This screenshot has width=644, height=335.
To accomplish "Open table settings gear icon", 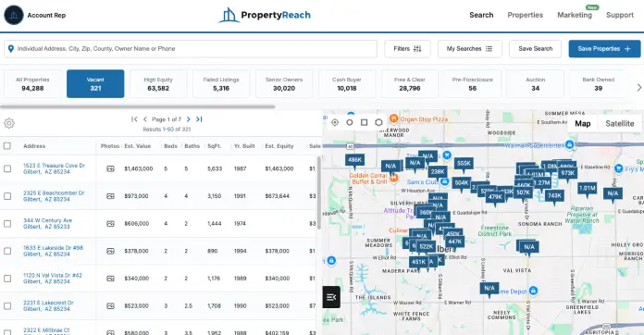I will point(9,123).
